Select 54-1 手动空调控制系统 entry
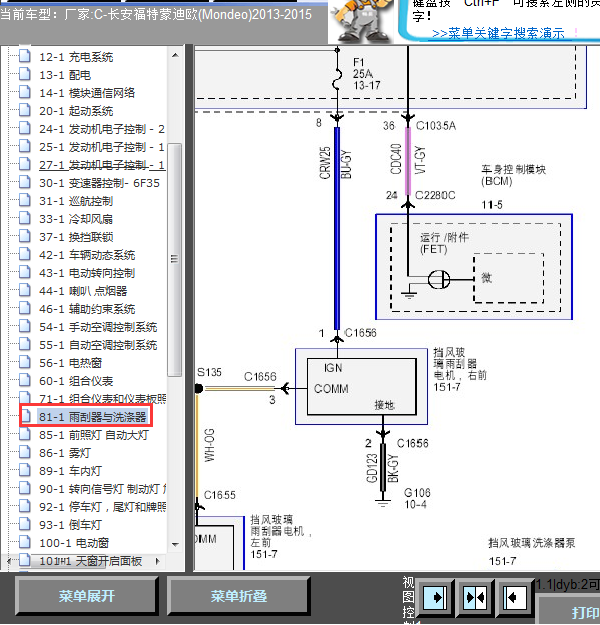The width and height of the screenshot is (600, 625). point(98,327)
